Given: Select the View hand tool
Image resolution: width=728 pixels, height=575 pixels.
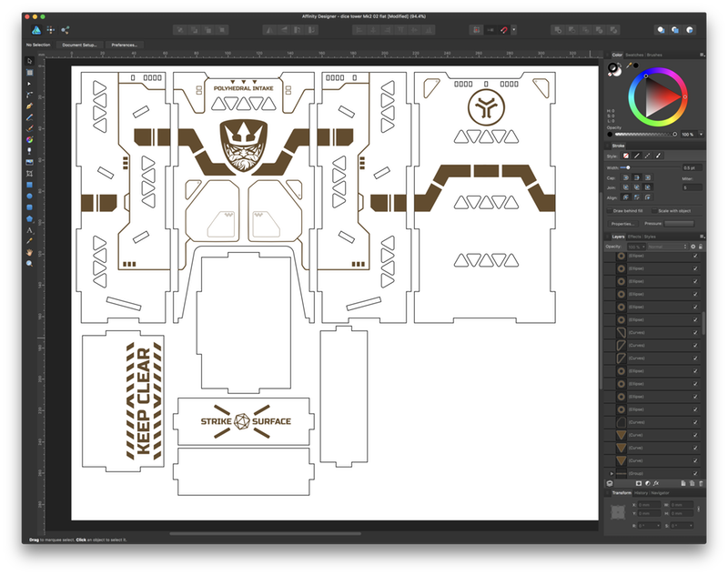Looking at the screenshot, I should tap(29, 252).
